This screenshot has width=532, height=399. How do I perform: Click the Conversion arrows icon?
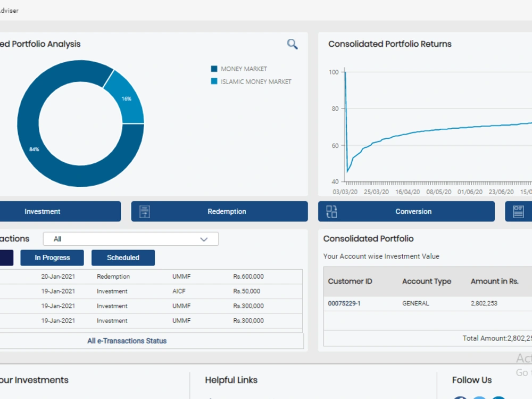[331, 211]
